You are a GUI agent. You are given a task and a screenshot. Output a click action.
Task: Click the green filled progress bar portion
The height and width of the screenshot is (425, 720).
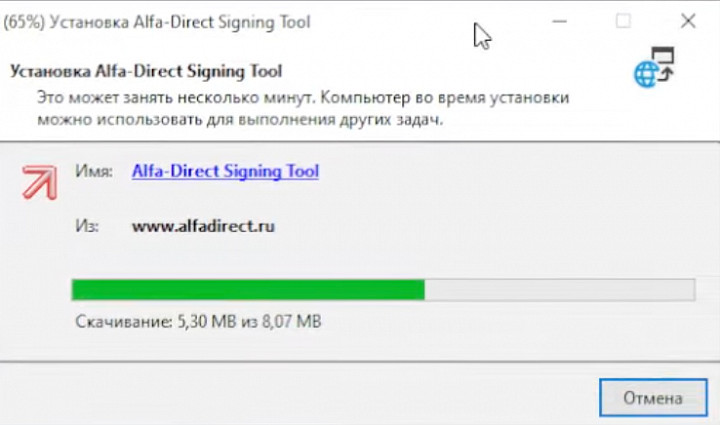point(248,290)
